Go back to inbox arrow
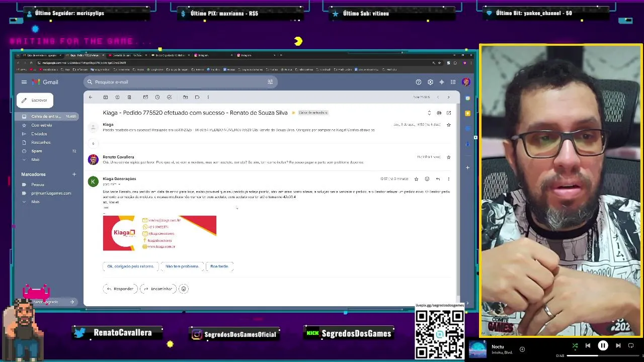Viewport: 644px width, 362px height. click(91, 97)
